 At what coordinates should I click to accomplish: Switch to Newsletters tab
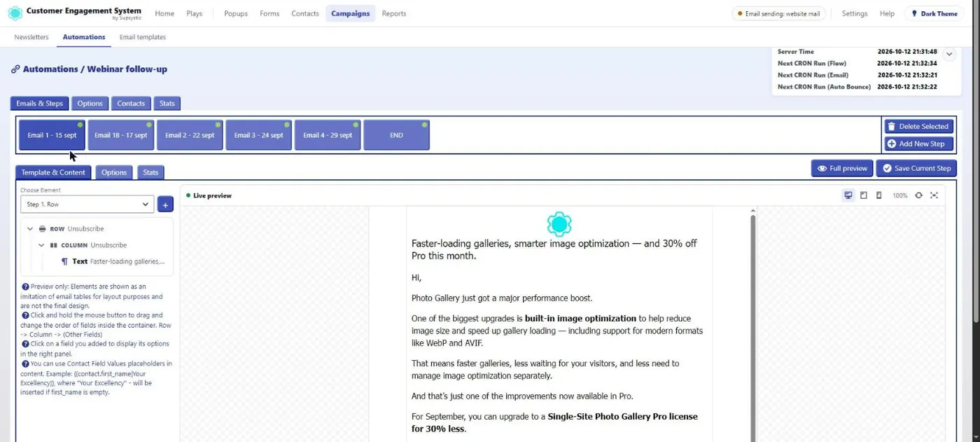[31, 37]
